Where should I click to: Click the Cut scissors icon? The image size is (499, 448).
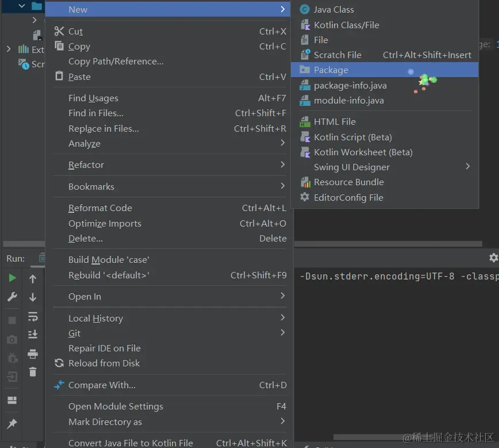pyautogui.click(x=59, y=31)
